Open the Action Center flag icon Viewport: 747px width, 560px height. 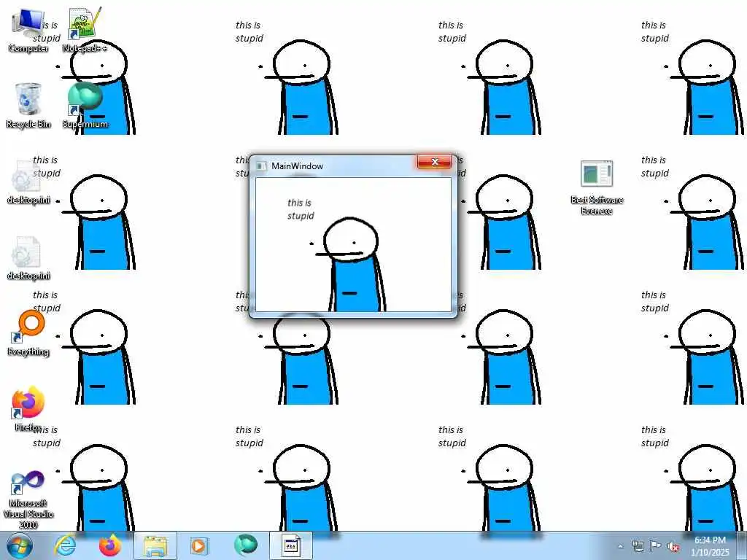(x=656, y=545)
